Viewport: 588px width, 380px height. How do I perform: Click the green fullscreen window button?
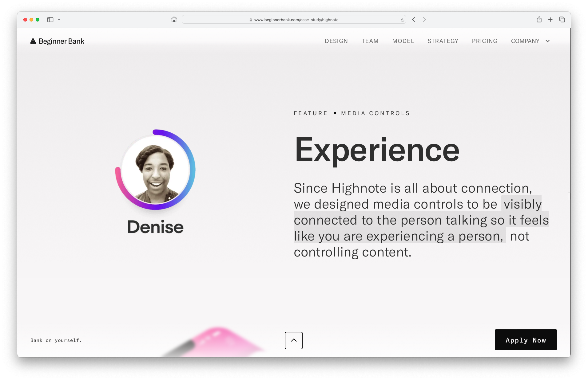point(38,20)
